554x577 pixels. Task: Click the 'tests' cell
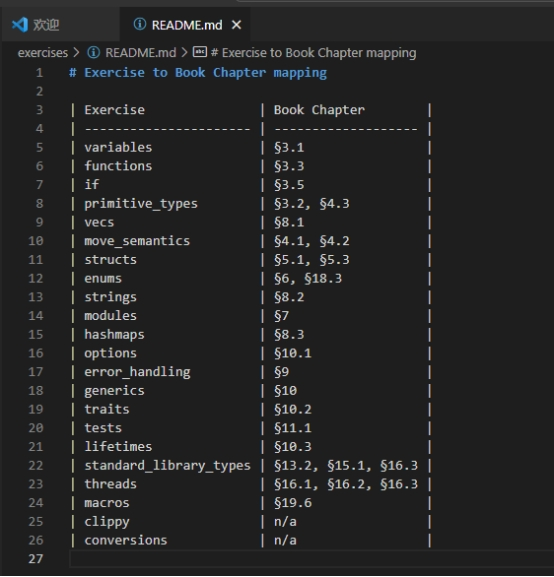point(103,428)
